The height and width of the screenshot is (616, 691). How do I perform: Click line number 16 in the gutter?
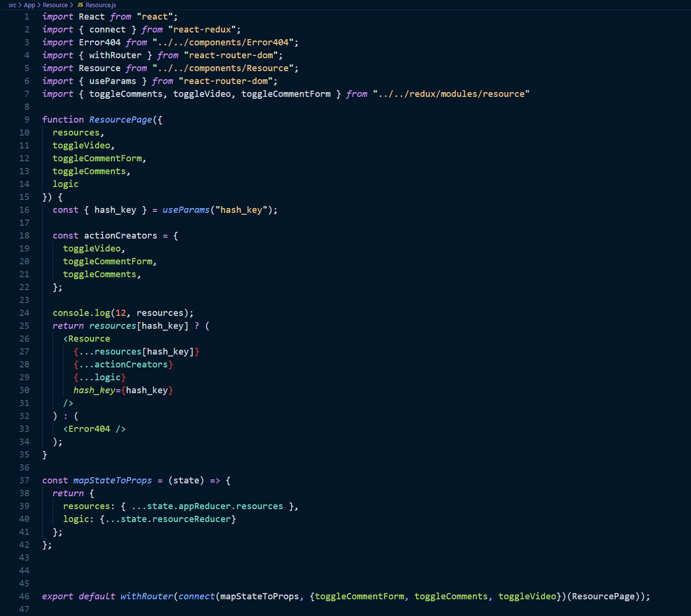[24, 210]
